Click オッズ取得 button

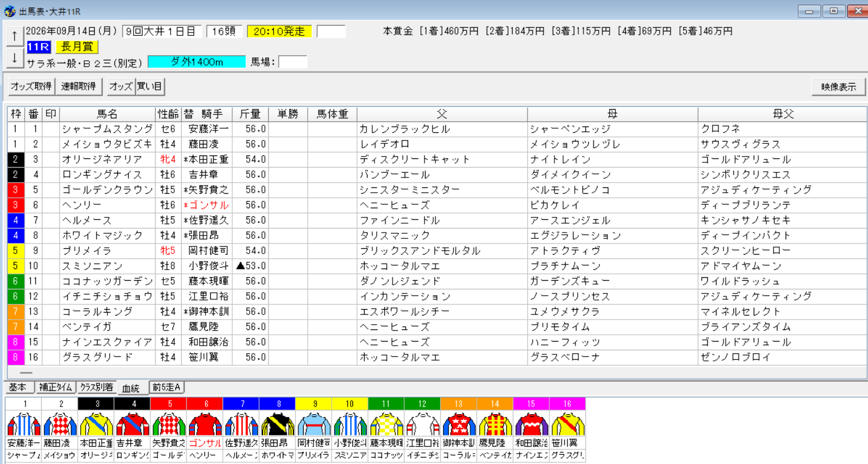point(31,86)
